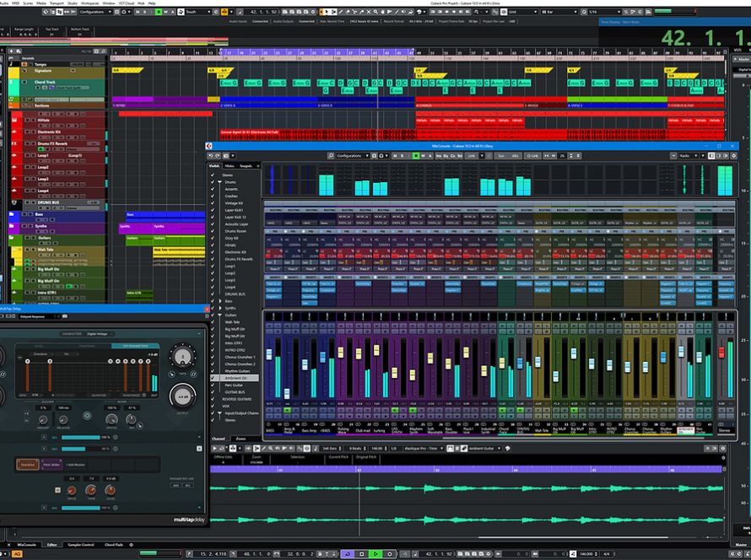Click the track list search magnifier icon
The width and height of the screenshot is (751, 560).
click(x=104, y=51)
